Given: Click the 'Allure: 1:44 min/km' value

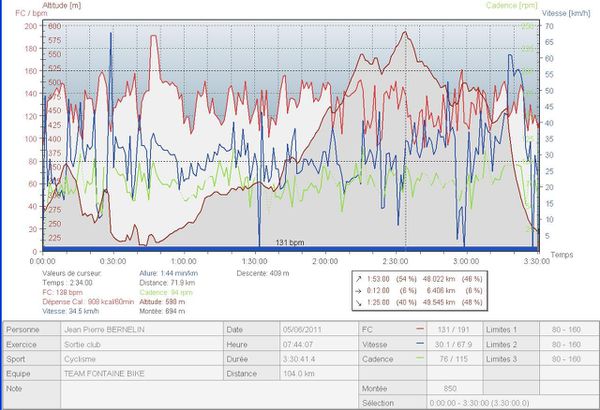Looking at the screenshot, I should coord(169,273).
